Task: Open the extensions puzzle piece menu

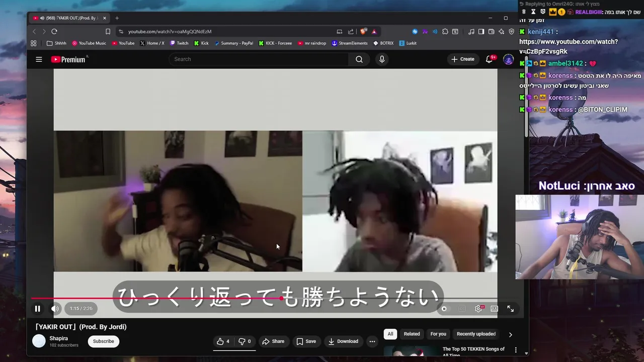Action: pos(445,31)
